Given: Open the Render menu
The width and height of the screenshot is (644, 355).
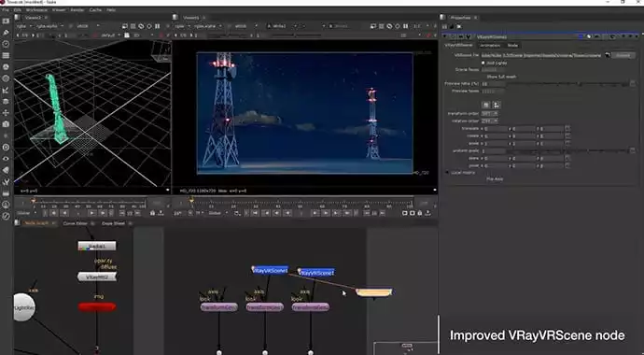Looking at the screenshot, I should tap(77, 10).
